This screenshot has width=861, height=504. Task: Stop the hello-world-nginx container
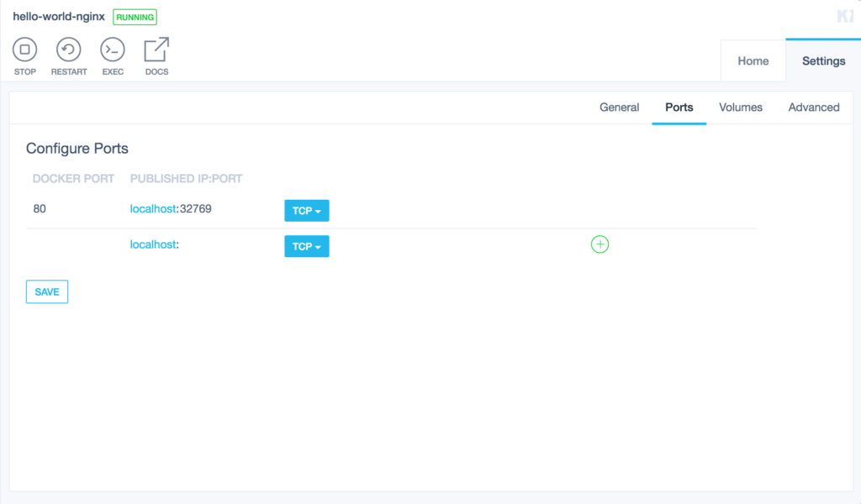24,50
